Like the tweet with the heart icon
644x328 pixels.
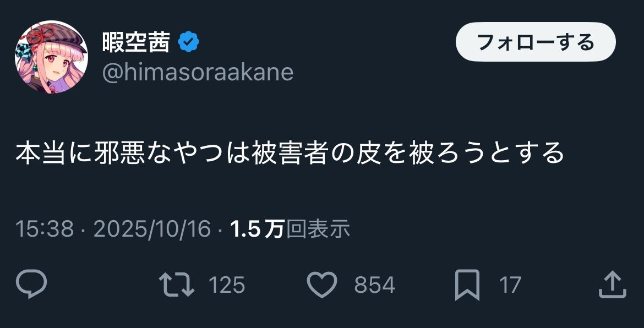[321, 285]
